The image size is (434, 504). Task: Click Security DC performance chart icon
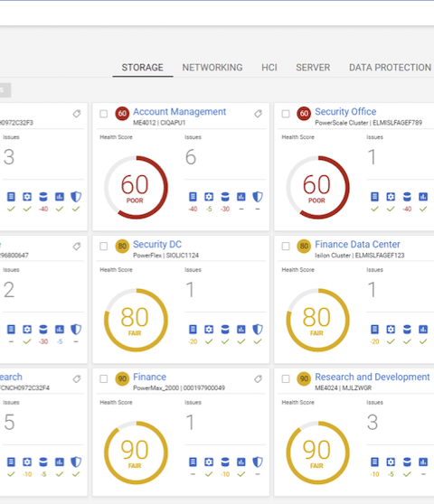click(x=241, y=329)
